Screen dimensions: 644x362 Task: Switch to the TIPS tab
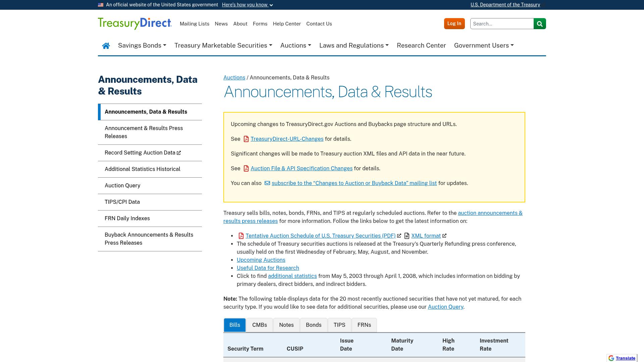point(339,325)
